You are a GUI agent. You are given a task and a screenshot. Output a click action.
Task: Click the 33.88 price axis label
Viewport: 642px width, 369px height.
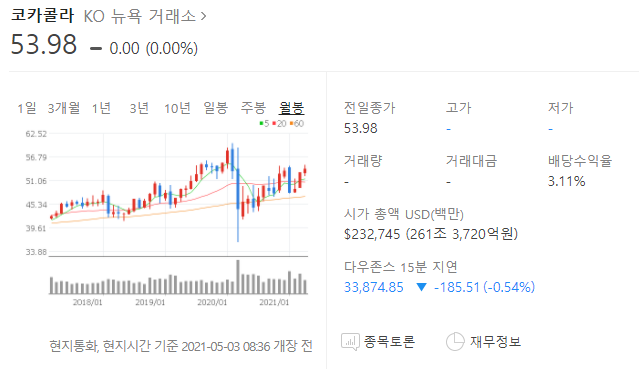(36, 252)
